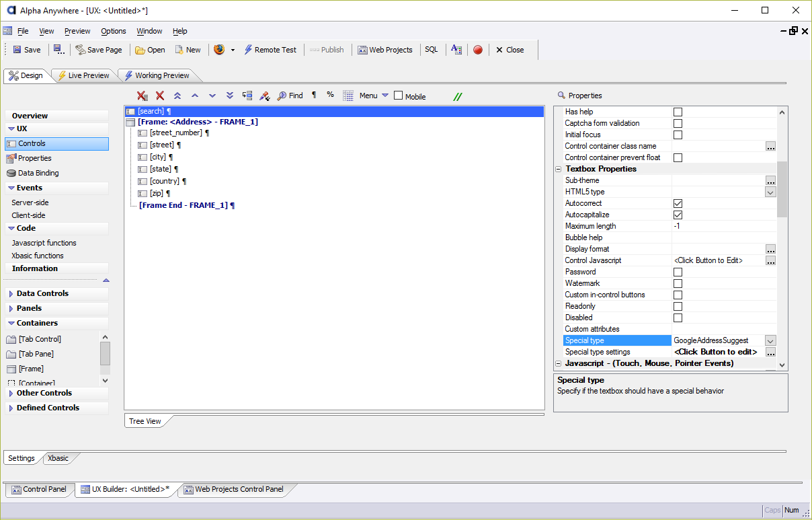Click the delete-all red X list icon
The height and width of the screenshot is (520, 812).
pyautogui.click(x=143, y=96)
